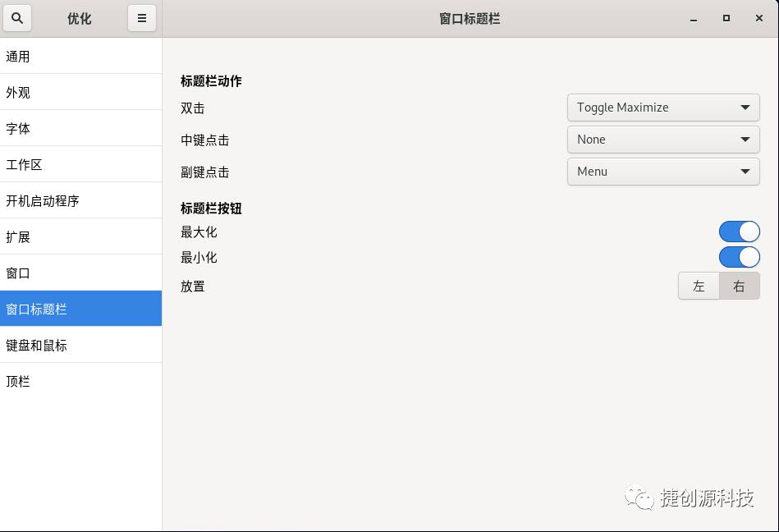Open the 工作区 section
Screen dimensions: 779x532
(x=81, y=164)
